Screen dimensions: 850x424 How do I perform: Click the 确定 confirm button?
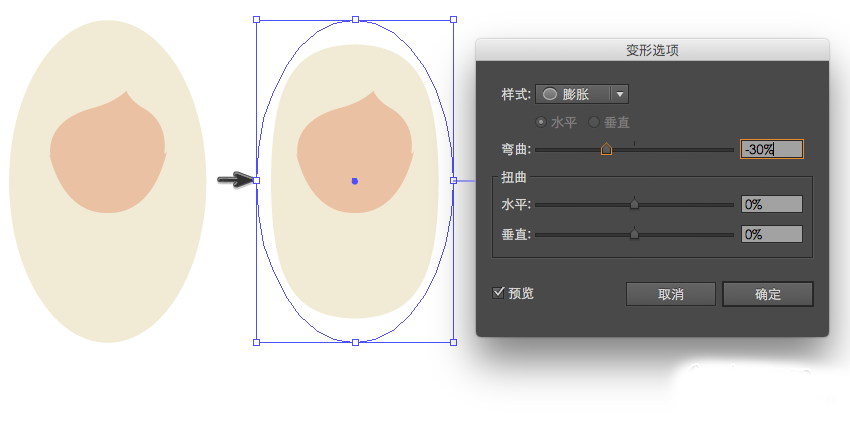pyautogui.click(x=768, y=294)
